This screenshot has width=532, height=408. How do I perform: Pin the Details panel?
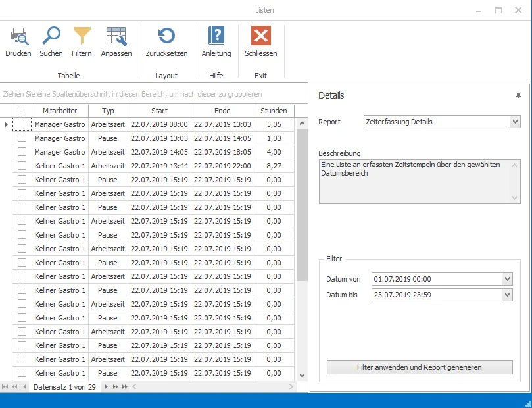pyautogui.click(x=519, y=95)
